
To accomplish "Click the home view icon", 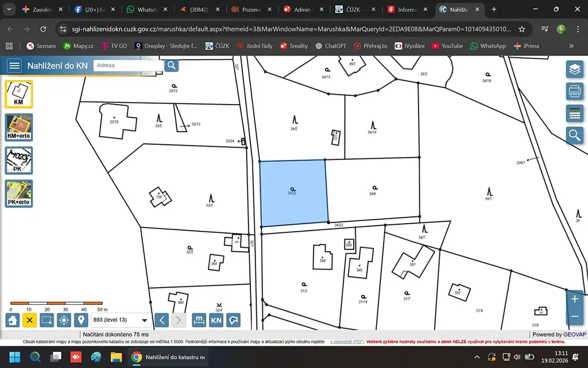I will click(x=13, y=320).
